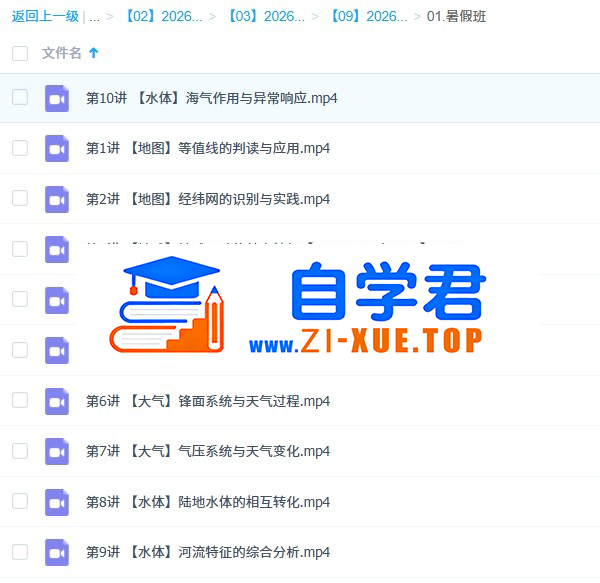
Task: Open file 第8讲 【水体】陆地水体的相互转化.mp4
Action: 208,502
